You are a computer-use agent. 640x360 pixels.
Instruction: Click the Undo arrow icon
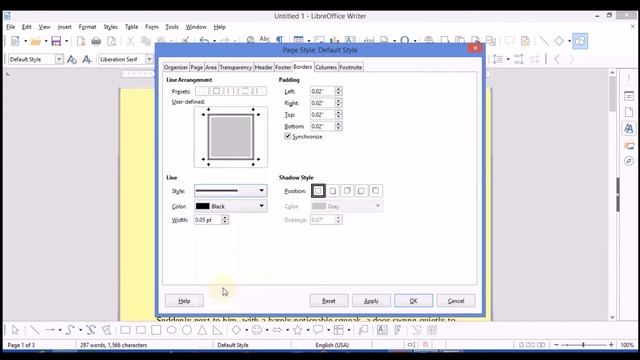click(204, 41)
